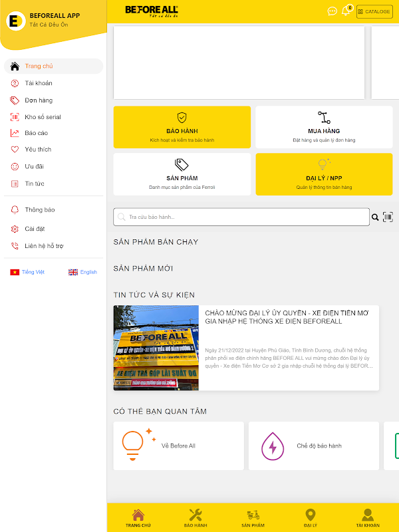The image size is (399, 532).
Task: Open the SẢN PHẨM product catalog card
Action: (182, 174)
